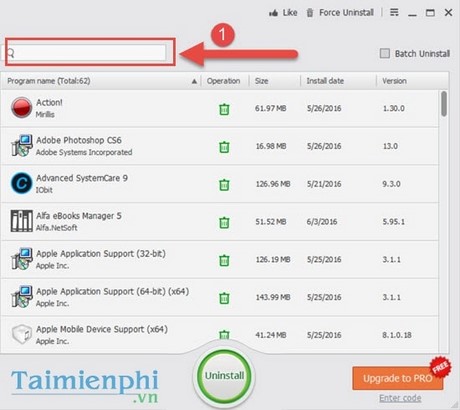460x410 pixels.
Task: Select Apple Mobile Device Support (x64) text
Action: [x=102, y=329]
